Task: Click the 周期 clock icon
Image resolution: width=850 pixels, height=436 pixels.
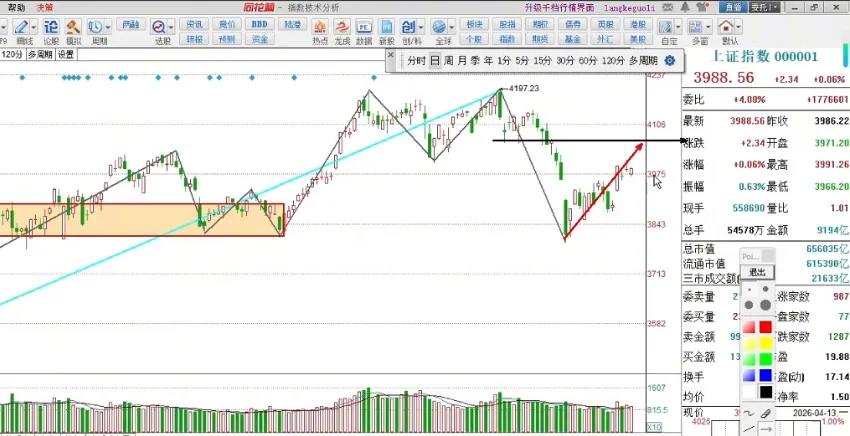Action: click(95, 27)
